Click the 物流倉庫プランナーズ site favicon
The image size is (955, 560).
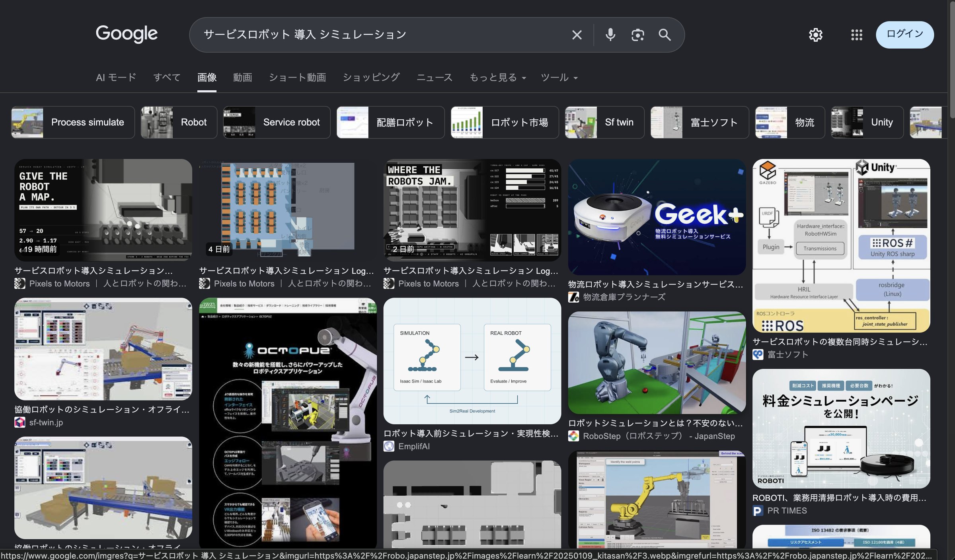point(573,297)
